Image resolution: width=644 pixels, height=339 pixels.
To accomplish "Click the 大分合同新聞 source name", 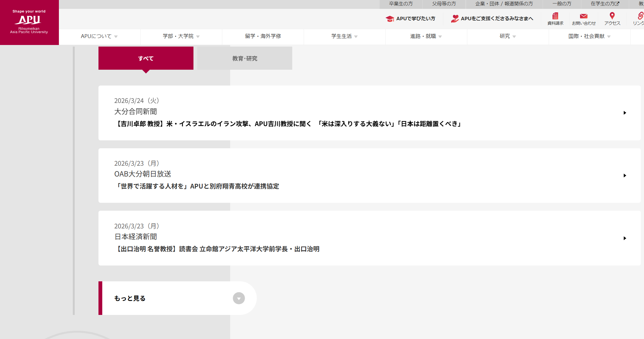I will 136,112.
